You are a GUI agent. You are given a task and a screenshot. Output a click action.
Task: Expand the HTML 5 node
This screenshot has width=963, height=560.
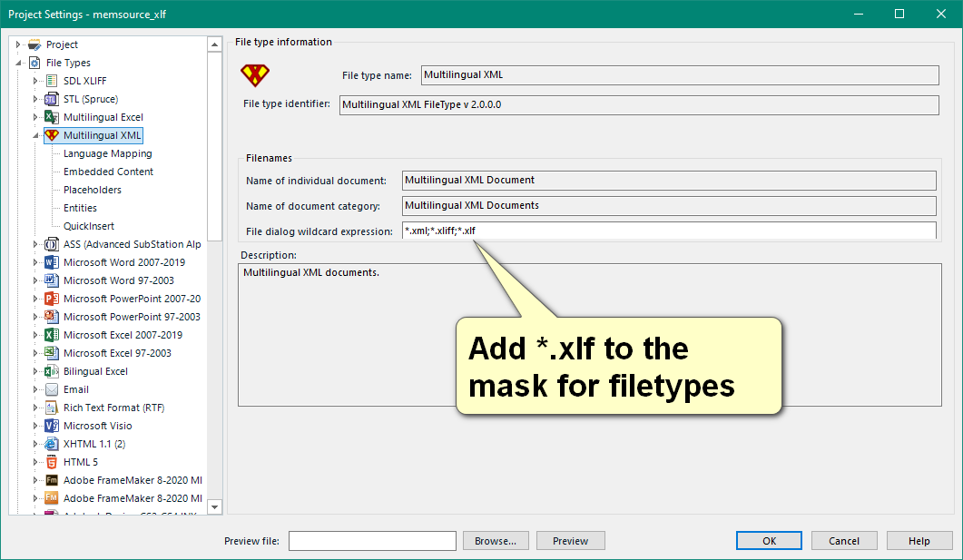(35, 462)
